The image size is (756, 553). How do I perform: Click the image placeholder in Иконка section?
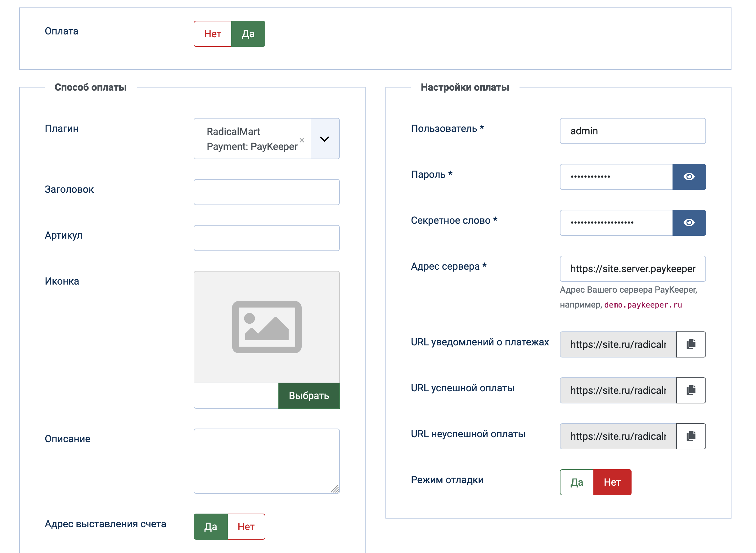click(266, 326)
